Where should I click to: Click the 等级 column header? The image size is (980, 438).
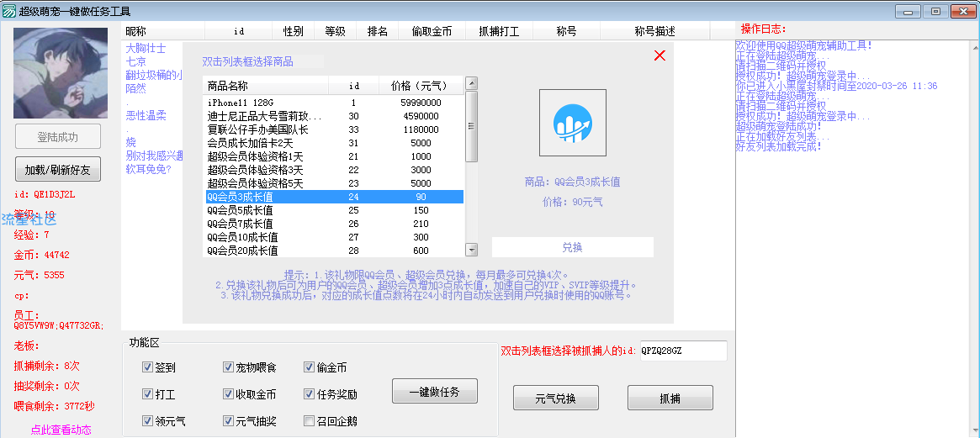click(335, 31)
